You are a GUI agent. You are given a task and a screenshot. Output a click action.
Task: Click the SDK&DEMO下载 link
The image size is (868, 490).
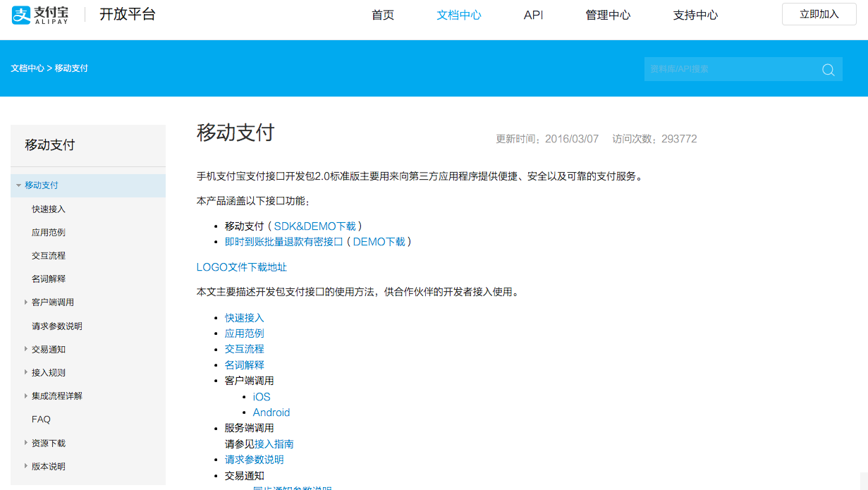[314, 226]
